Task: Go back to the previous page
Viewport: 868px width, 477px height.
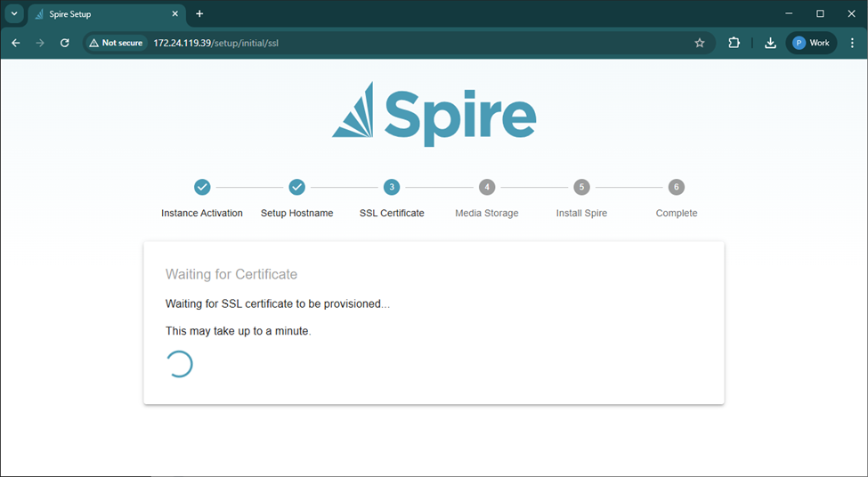Action: click(x=15, y=43)
